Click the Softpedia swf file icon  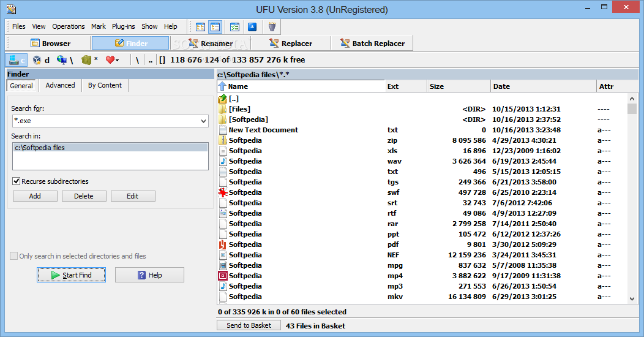pos(223,192)
